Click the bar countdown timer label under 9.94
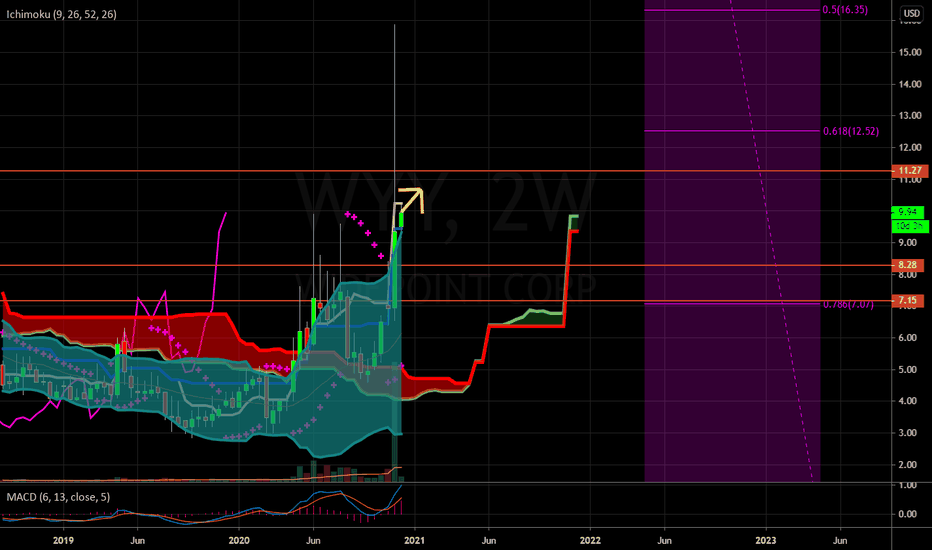The height and width of the screenshot is (550, 932). 910,226
